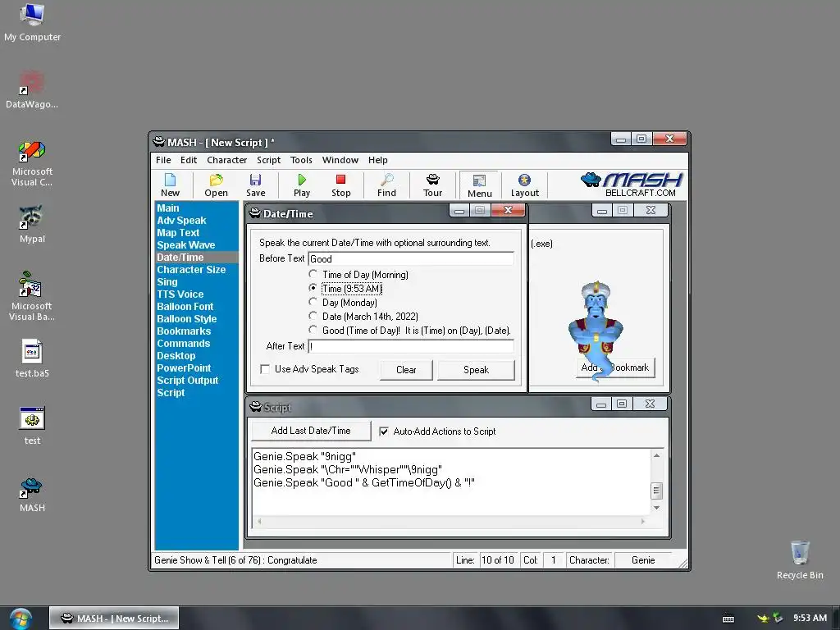This screenshot has width=840, height=630.
Task: Select the test.bas file icon
Action: [x=32, y=358]
